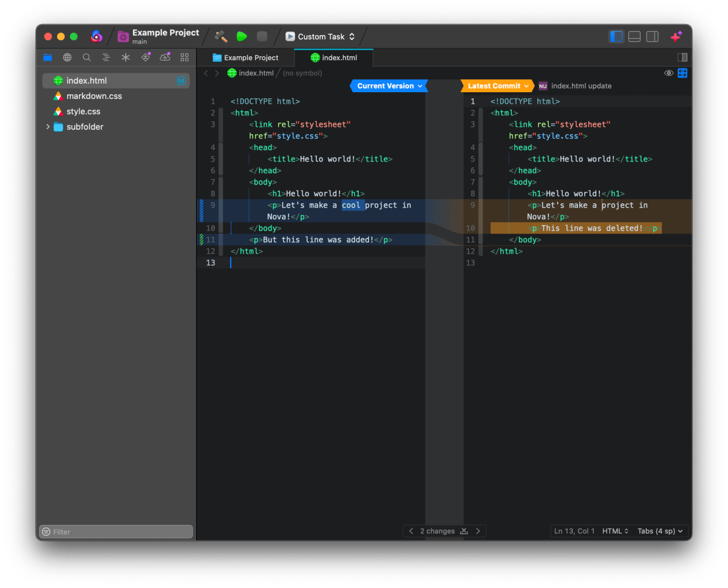Screen dimensions: 728x588
Task: Toggle the bottom pane
Action: coord(634,36)
